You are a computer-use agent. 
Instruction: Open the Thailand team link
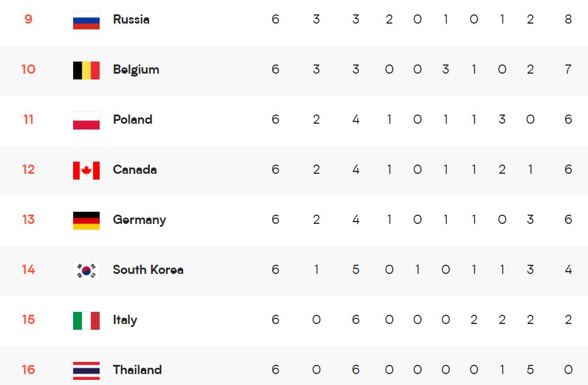[137, 370]
